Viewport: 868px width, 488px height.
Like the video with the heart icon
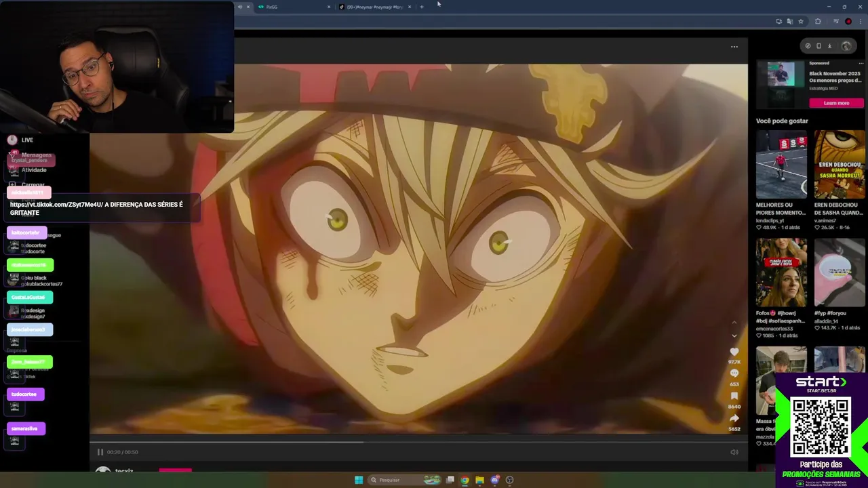pyautogui.click(x=734, y=352)
